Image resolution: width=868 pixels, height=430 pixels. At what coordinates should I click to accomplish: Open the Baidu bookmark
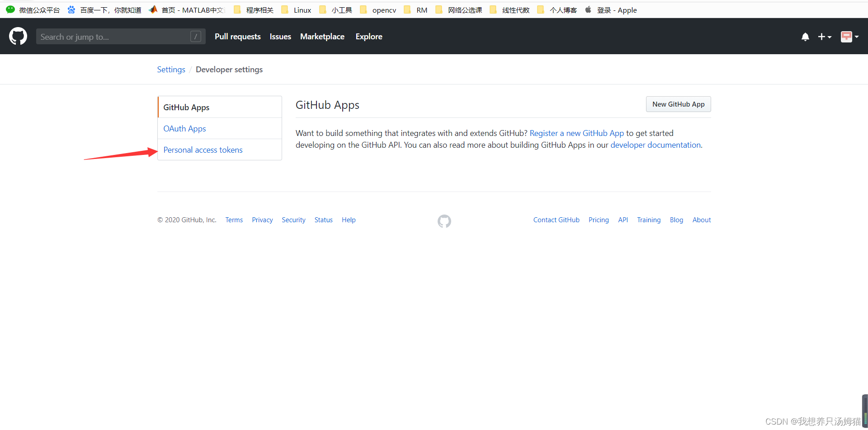[104, 10]
